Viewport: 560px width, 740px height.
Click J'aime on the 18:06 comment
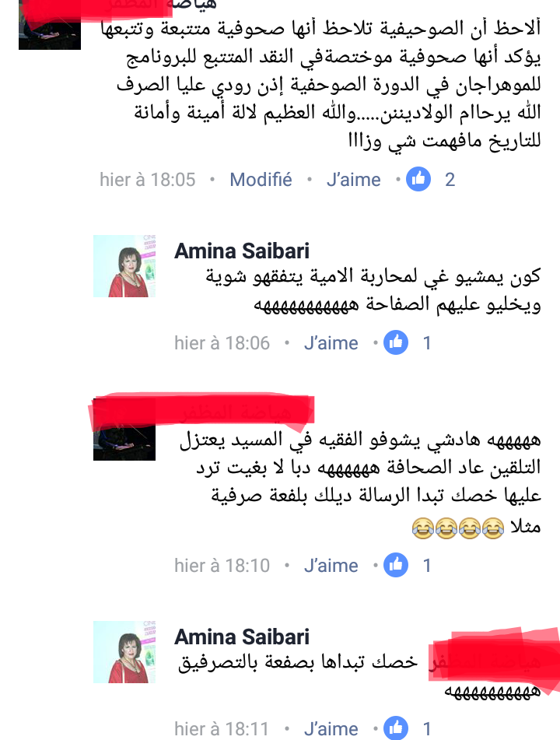[331, 343]
